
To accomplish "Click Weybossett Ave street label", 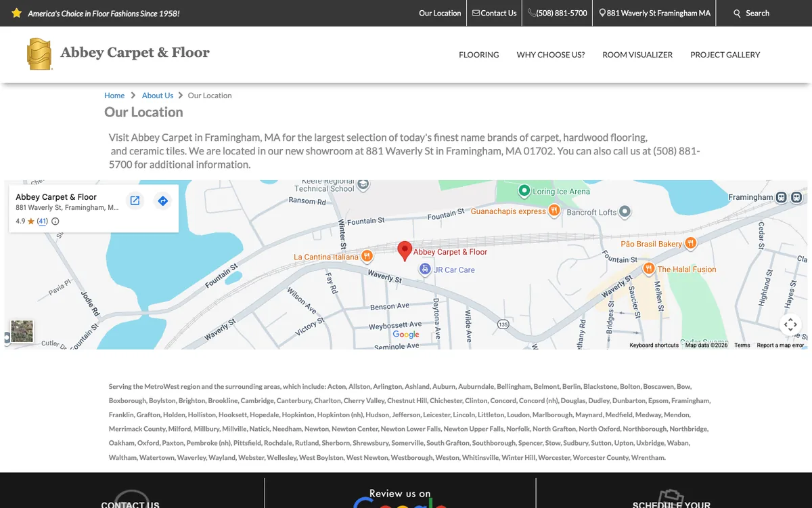I will (395, 326).
